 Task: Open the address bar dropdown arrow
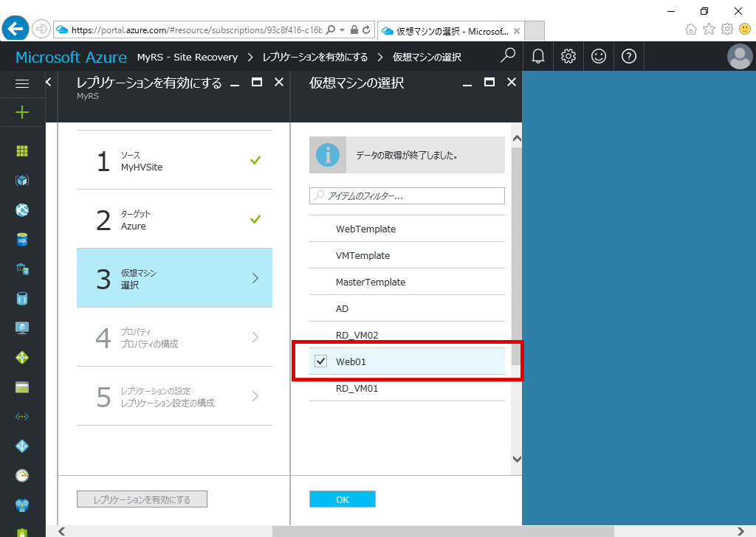click(x=343, y=30)
